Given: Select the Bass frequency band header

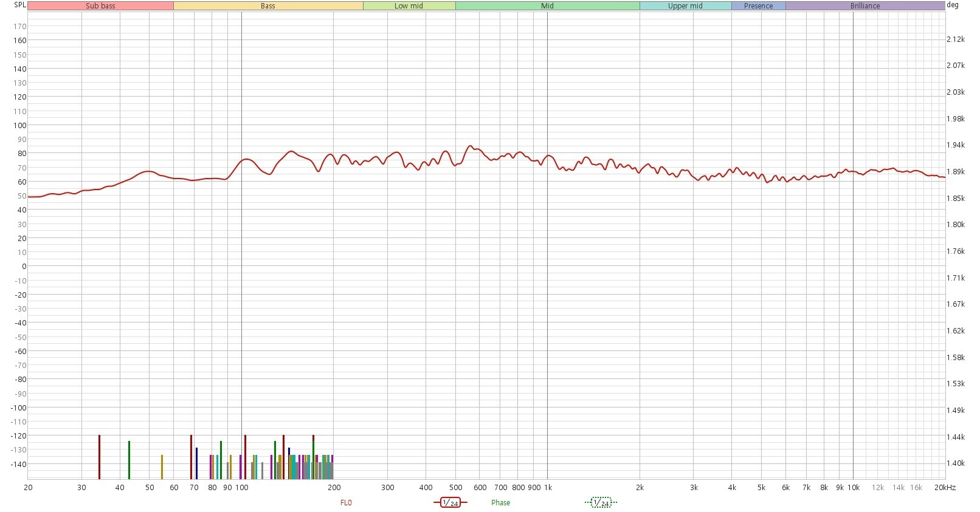Looking at the screenshot, I should pyautogui.click(x=268, y=5).
